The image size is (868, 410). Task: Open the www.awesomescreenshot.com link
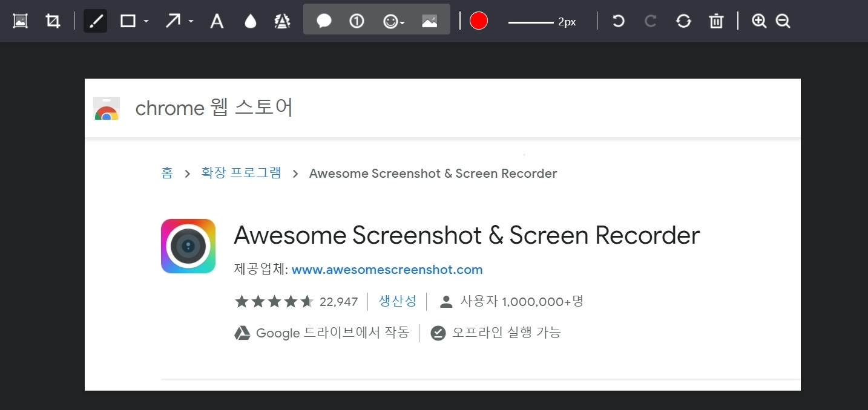(387, 270)
